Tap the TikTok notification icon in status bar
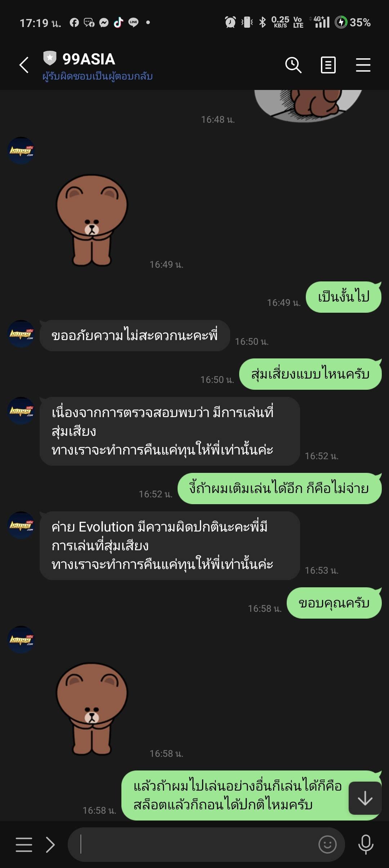389x868 pixels. (x=119, y=23)
